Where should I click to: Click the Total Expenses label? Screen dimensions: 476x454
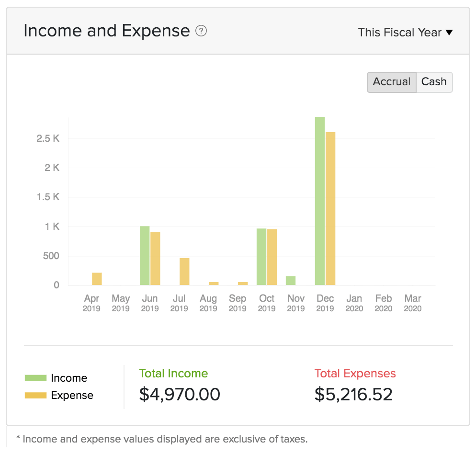click(x=355, y=374)
